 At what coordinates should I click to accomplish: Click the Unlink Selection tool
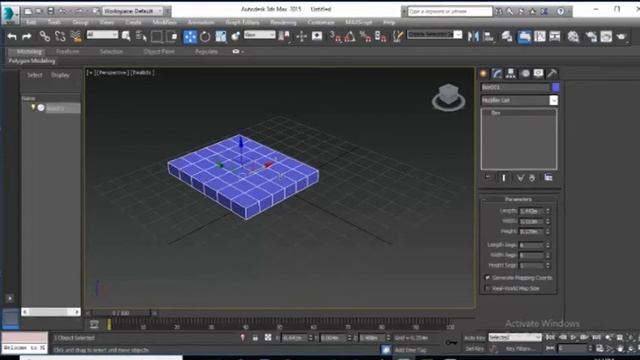(x=60, y=37)
